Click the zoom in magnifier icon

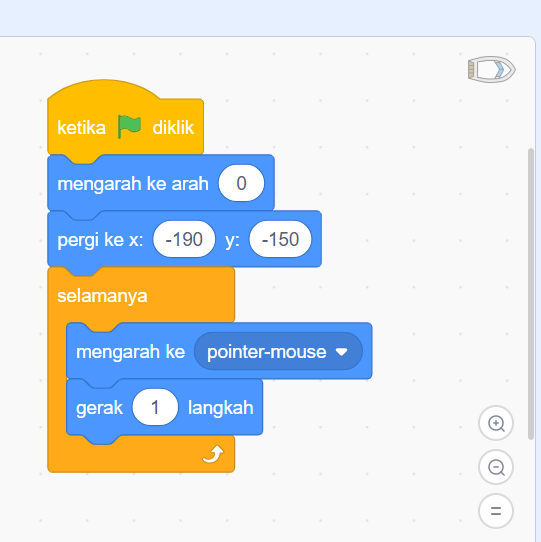tap(496, 423)
